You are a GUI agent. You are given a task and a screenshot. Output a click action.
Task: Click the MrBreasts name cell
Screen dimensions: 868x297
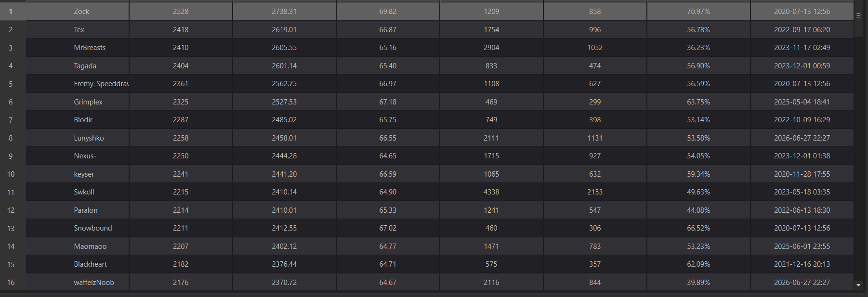pyautogui.click(x=78, y=48)
